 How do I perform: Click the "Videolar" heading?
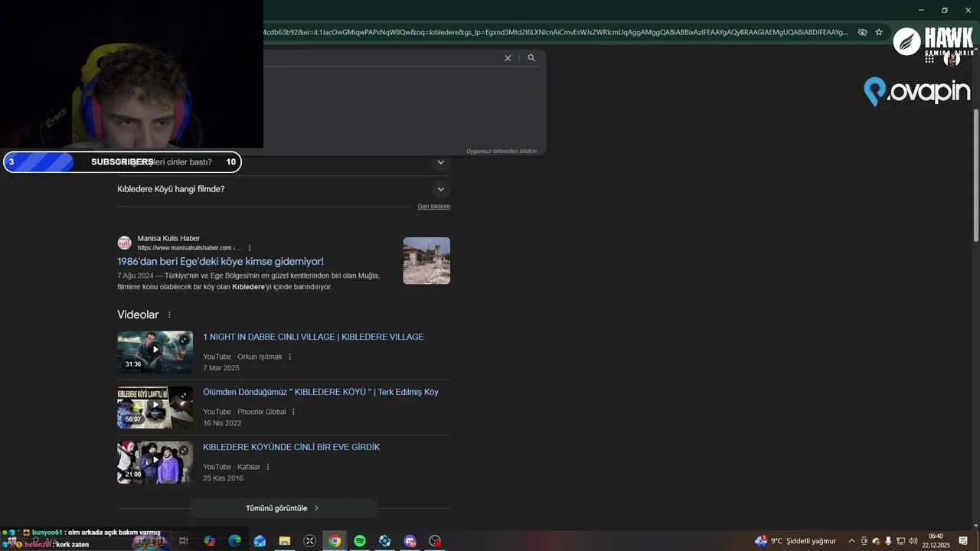(x=138, y=315)
